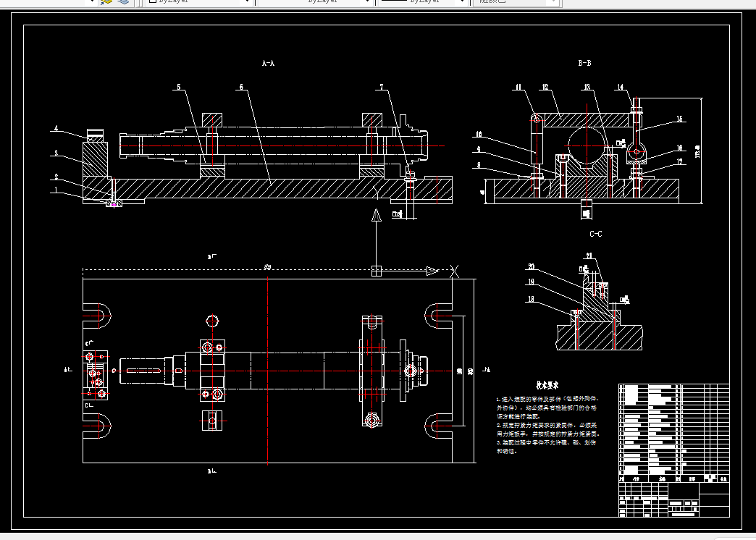Viewport: 756px width, 540px height.
Task: Click part callout number 4 in section A-A
Action: 56,128
